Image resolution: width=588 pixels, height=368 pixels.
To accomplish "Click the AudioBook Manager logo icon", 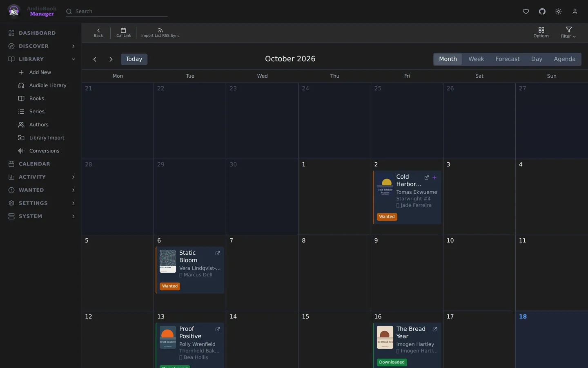I will pyautogui.click(x=14, y=11).
